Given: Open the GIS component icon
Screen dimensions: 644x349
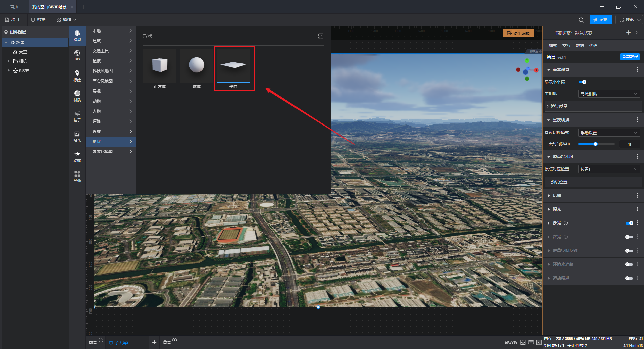Looking at the screenshot, I should point(77,55).
